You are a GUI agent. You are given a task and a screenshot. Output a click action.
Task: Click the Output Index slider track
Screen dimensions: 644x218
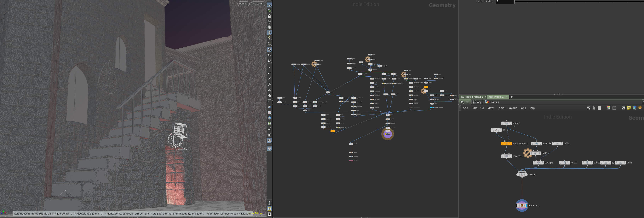(579, 2)
